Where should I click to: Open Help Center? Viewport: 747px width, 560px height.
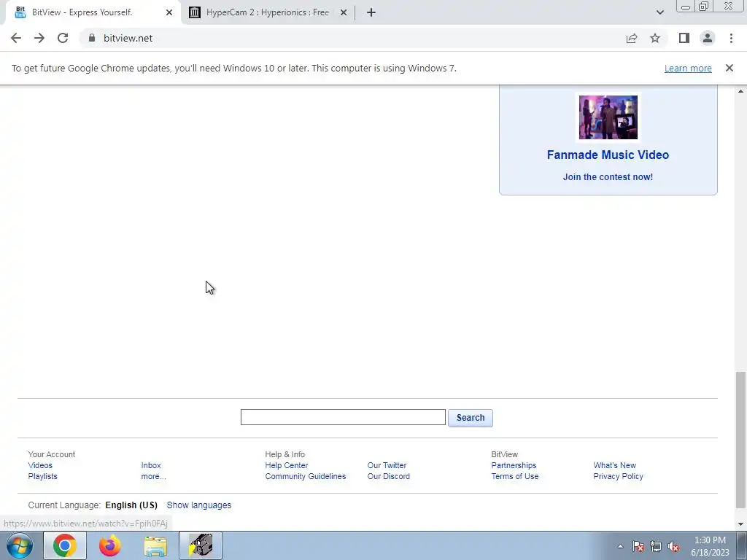(286, 465)
